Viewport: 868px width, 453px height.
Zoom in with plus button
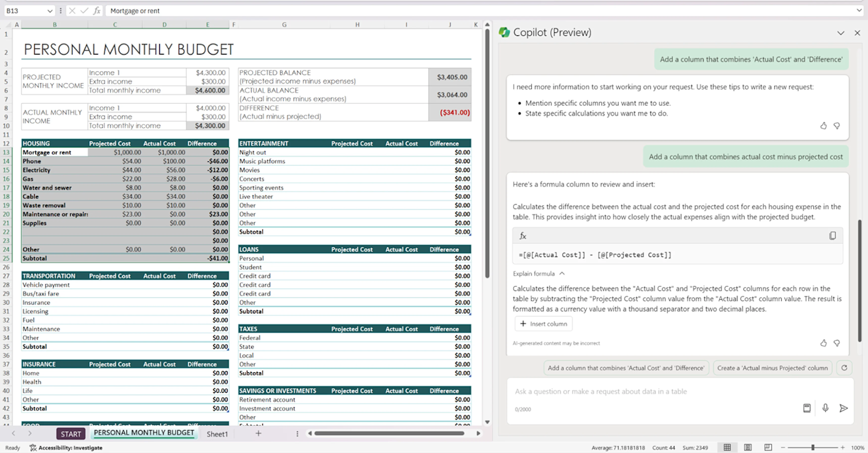[842, 448]
